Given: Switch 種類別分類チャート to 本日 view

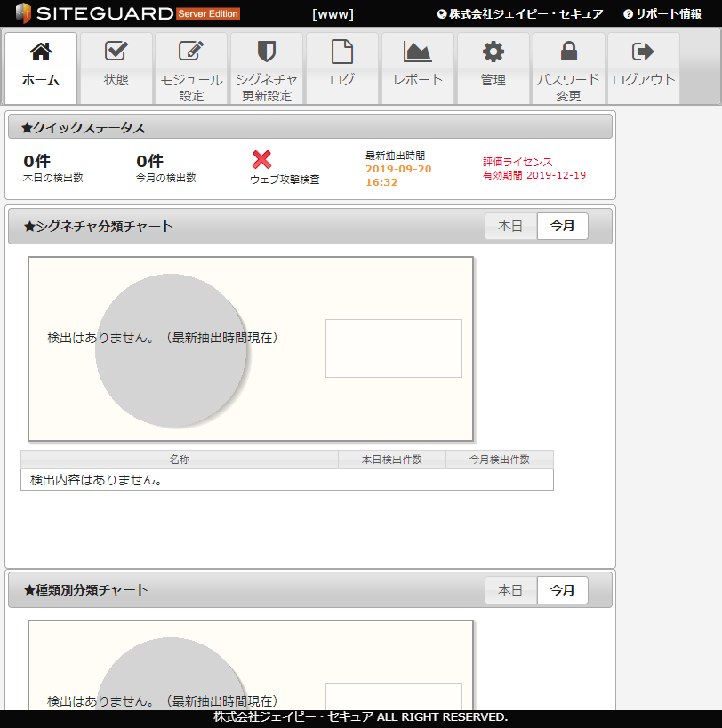Looking at the screenshot, I should (510, 589).
